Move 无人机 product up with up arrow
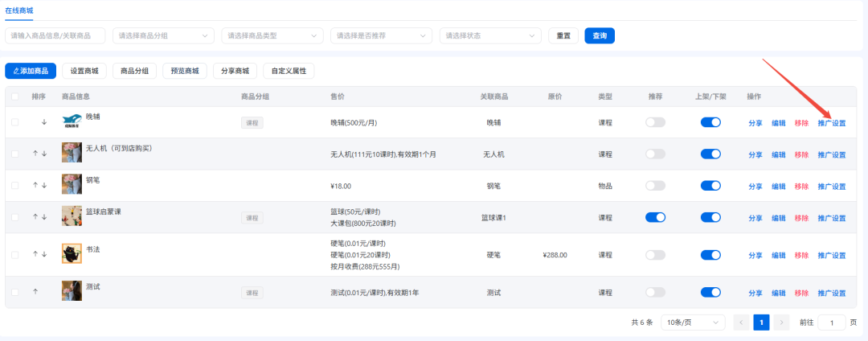 tap(35, 153)
